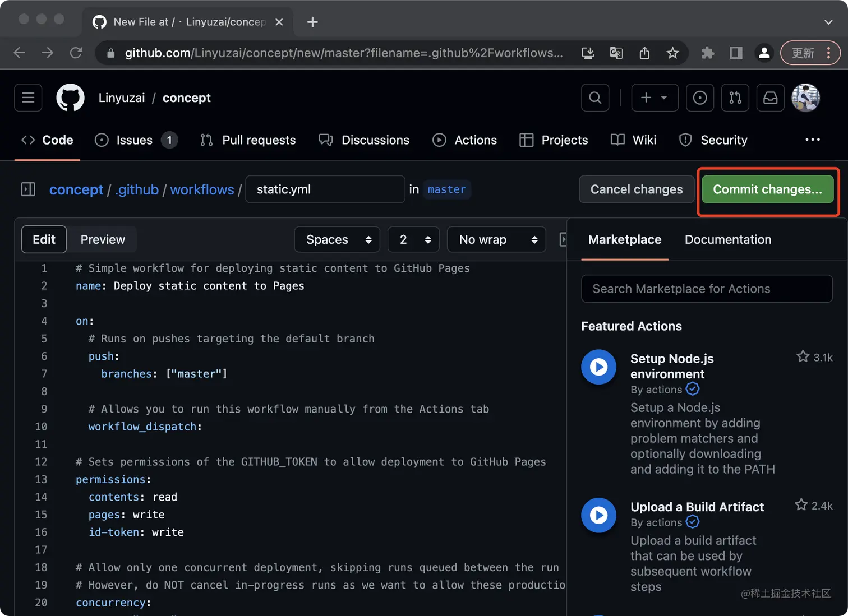Open the create new plus dropdown
Image resolution: width=848 pixels, height=616 pixels.
tap(655, 98)
